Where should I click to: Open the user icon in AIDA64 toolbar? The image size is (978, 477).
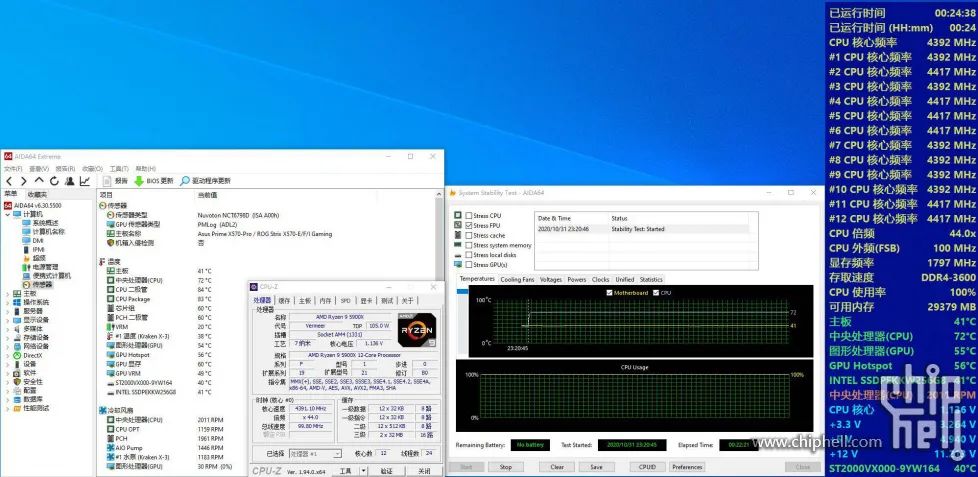(x=69, y=181)
